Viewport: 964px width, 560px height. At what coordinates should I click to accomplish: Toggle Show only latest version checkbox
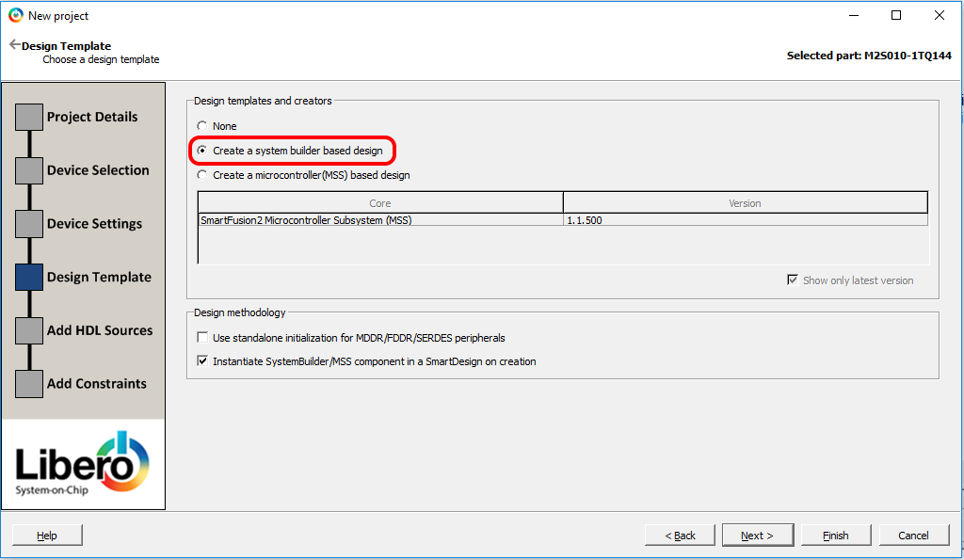point(793,280)
